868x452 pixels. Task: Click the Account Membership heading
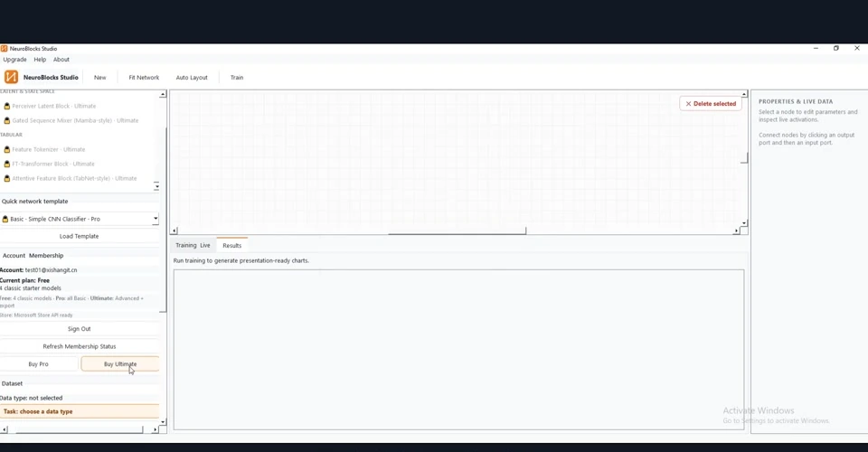[33, 256]
